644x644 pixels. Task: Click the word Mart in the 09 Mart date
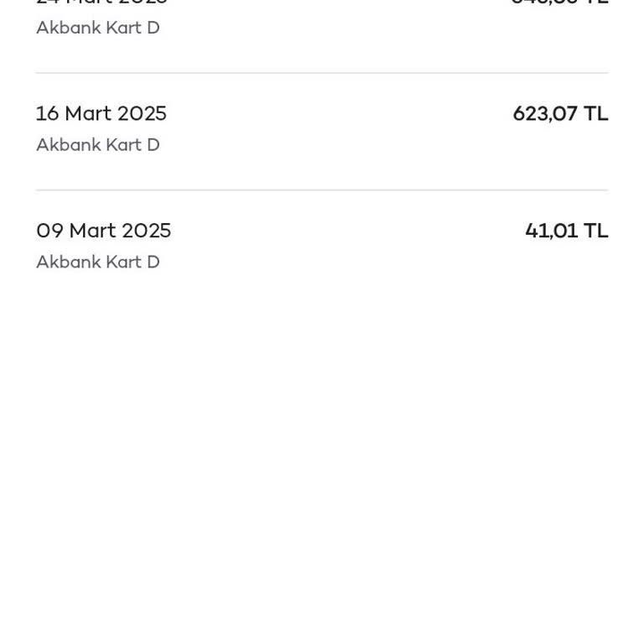tap(92, 231)
